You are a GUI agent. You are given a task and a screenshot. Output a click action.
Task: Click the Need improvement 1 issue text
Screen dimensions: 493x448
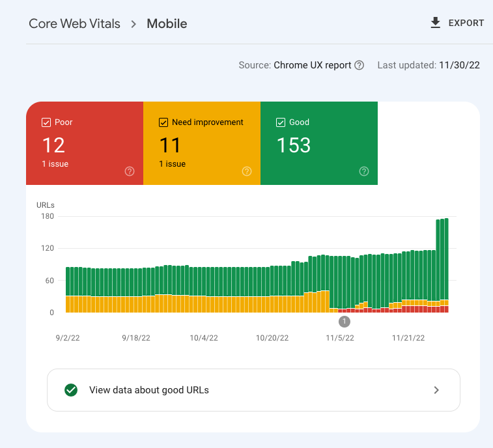click(x=173, y=164)
